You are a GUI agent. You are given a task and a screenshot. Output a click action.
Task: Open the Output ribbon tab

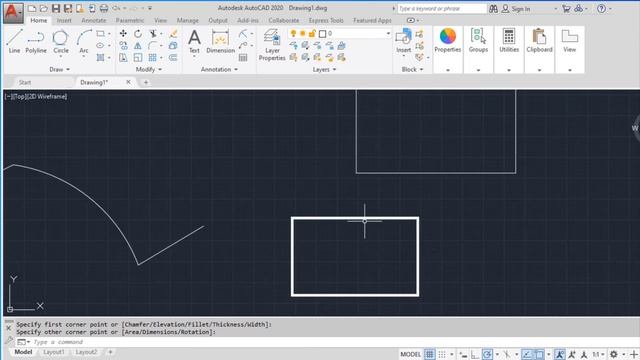[x=218, y=20]
